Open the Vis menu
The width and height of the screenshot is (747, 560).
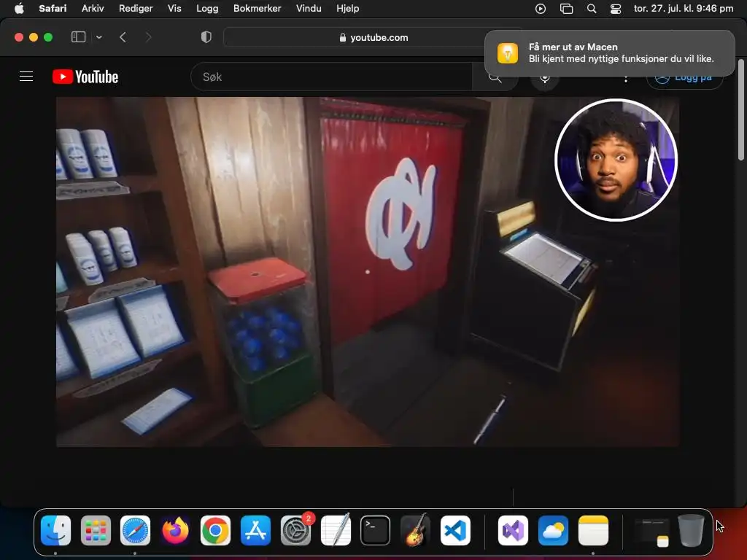click(x=174, y=9)
